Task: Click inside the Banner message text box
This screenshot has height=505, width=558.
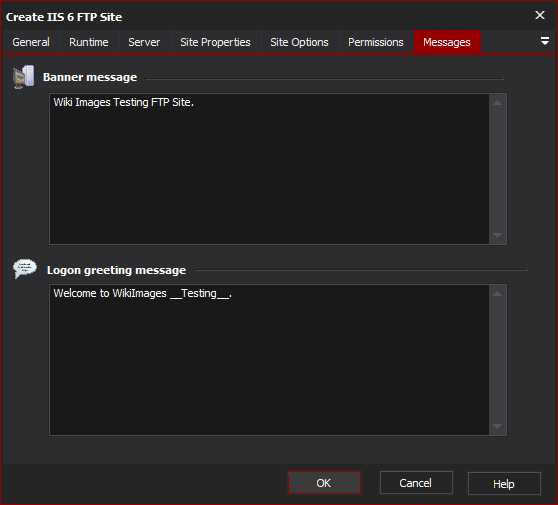Action: tap(269, 169)
